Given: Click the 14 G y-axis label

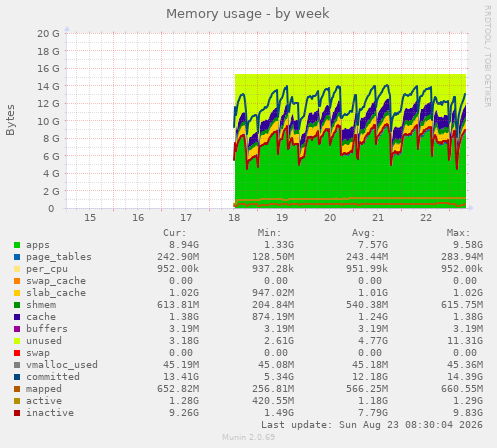Looking at the screenshot, I should [x=48, y=86].
